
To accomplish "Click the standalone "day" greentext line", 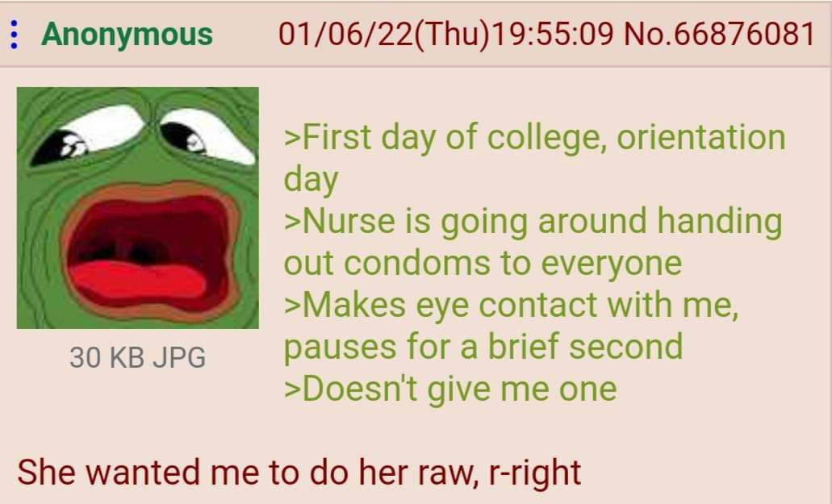I will click(311, 180).
